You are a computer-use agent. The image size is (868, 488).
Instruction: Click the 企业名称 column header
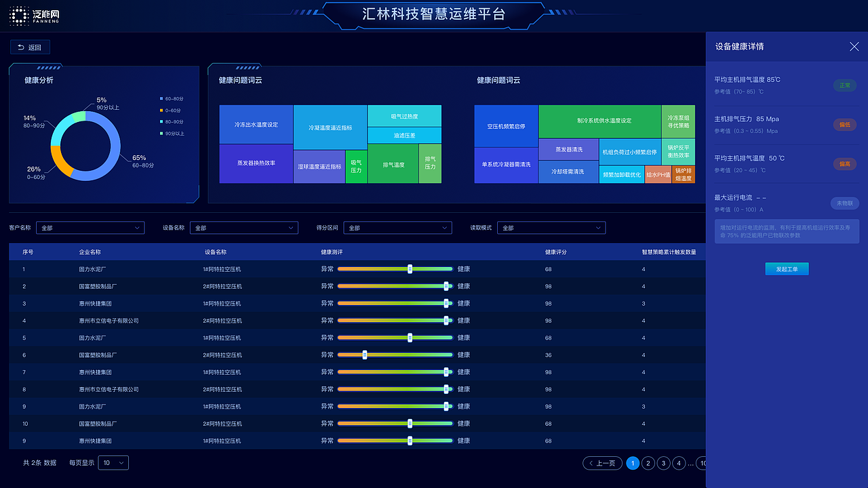[x=90, y=252]
